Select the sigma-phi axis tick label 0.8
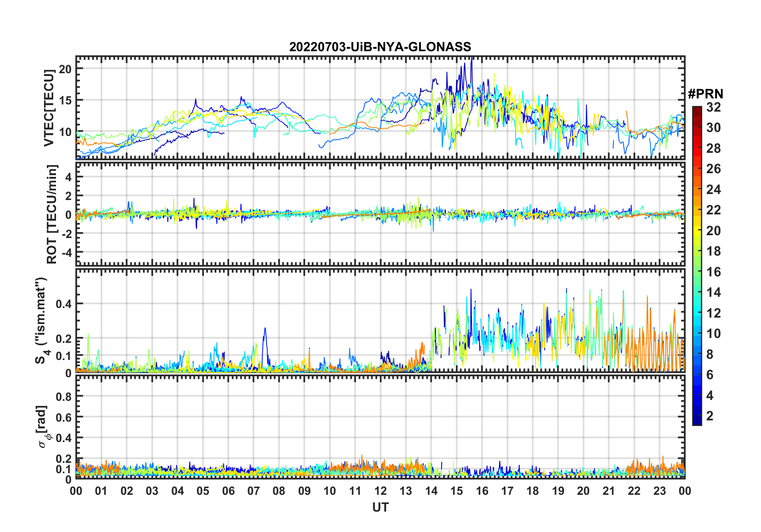This screenshot has width=761, height=532. (64, 396)
